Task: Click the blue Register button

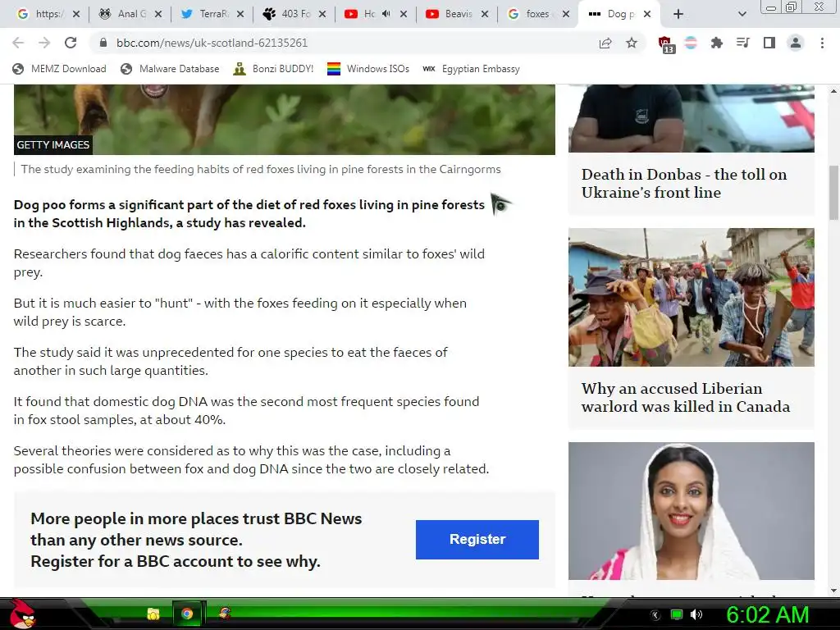Action: (x=477, y=540)
